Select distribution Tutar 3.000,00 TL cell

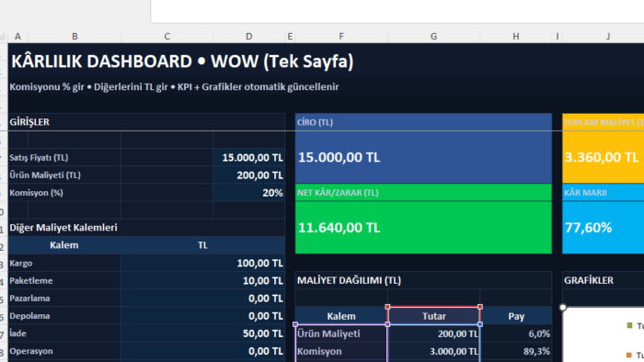433,351
